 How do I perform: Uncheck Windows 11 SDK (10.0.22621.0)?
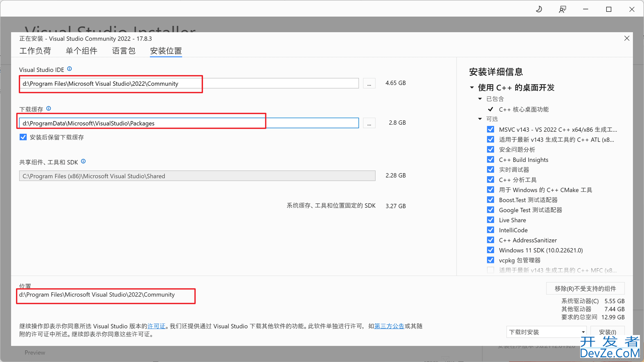coord(491,250)
